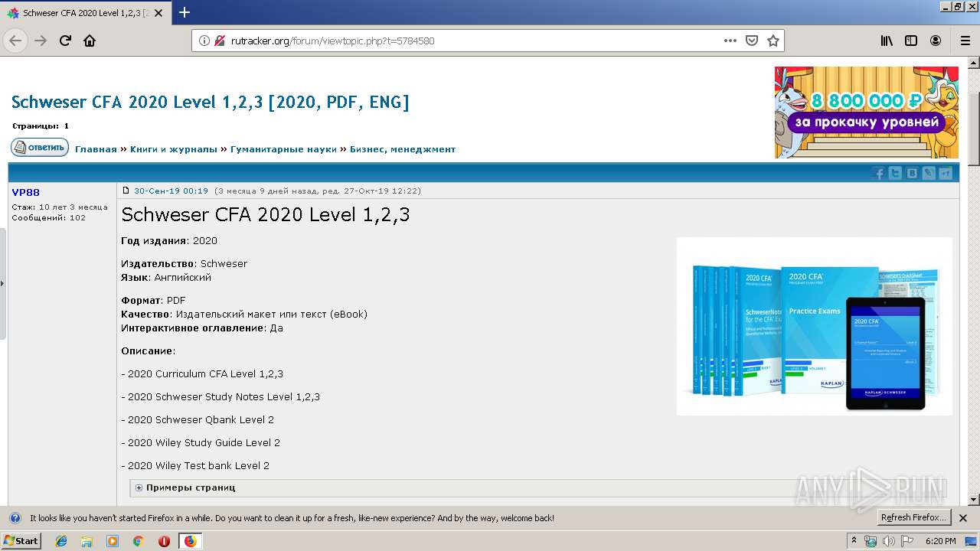Click the vertical scrollbar up arrow
The image size is (980, 551).
pos(974,63)
